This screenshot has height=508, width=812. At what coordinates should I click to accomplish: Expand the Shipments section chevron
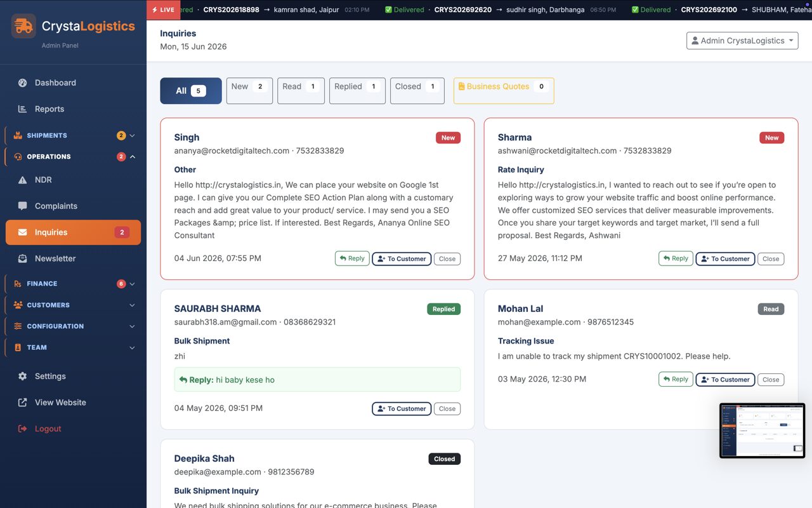coord(133,135)
